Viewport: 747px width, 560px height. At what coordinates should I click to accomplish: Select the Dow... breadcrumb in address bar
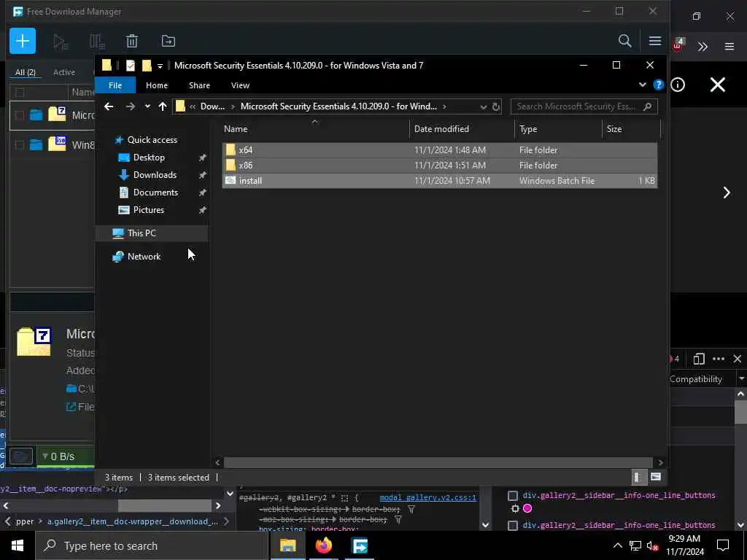212,106
